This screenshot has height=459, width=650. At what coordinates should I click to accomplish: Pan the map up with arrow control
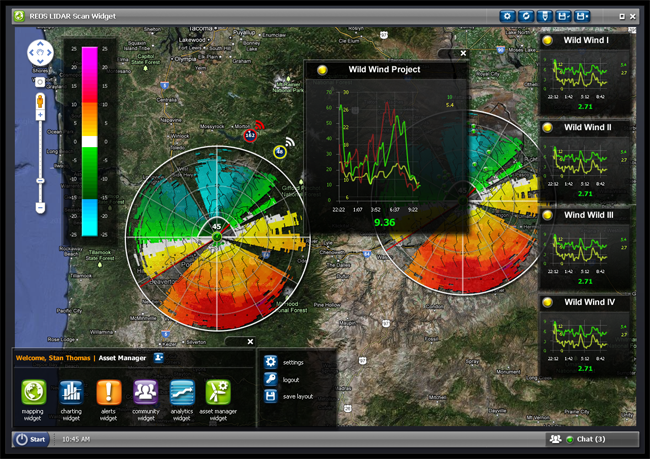click(x=40, y=43)
